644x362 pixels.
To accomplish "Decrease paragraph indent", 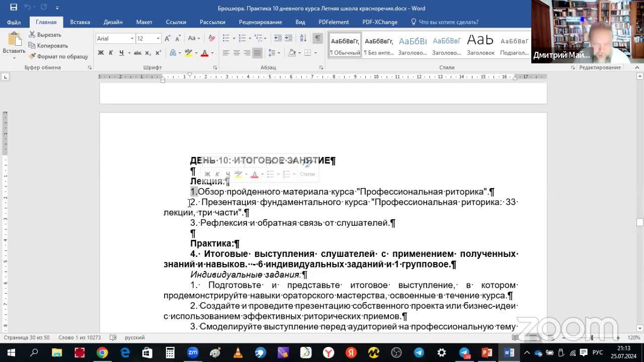I will coord(278,38).
